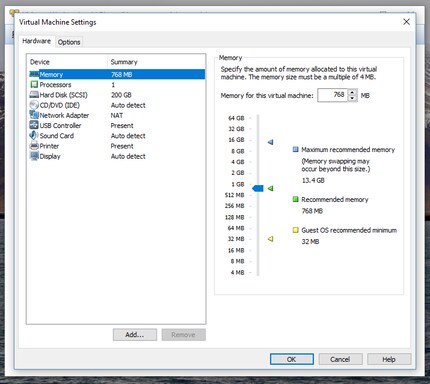Select the Display monitor icon
The height and width of the screenshot is (384, 430).
tap(34, 156)
